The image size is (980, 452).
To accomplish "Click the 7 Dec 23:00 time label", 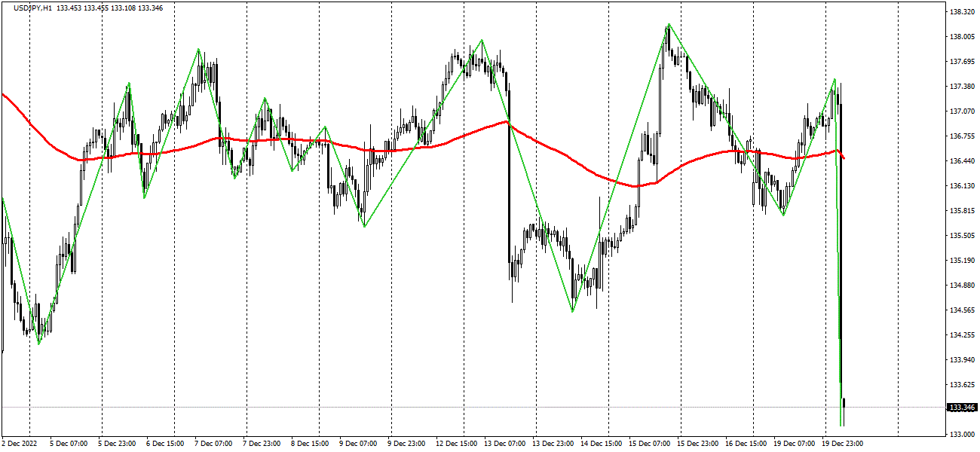I will 262,444.
